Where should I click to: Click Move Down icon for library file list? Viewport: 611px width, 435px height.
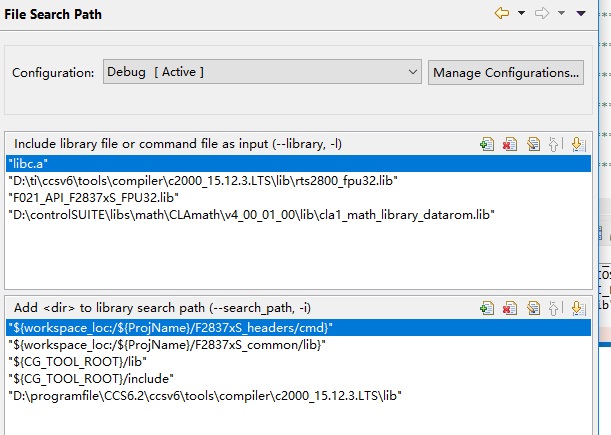577,144
